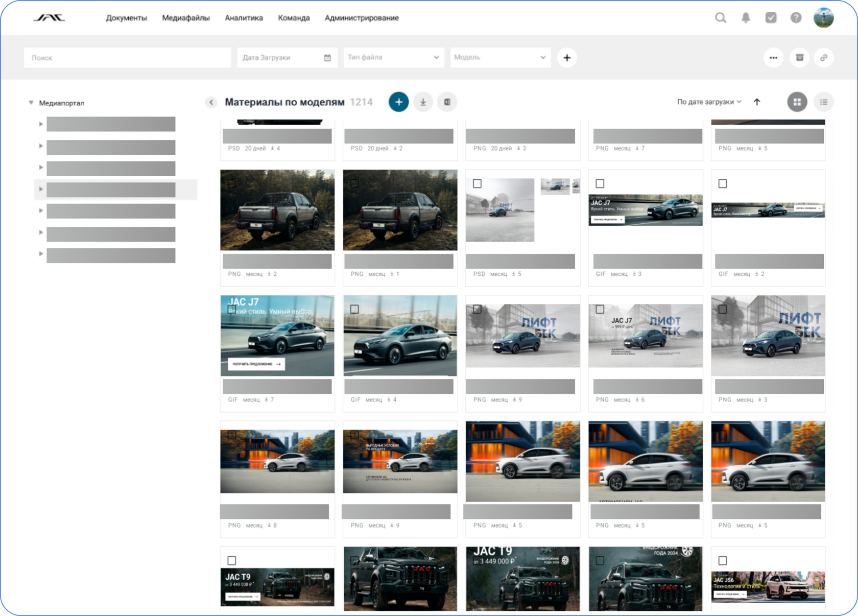
Task: Reverse sort order with the up arrow
Action: click(757, 102)
